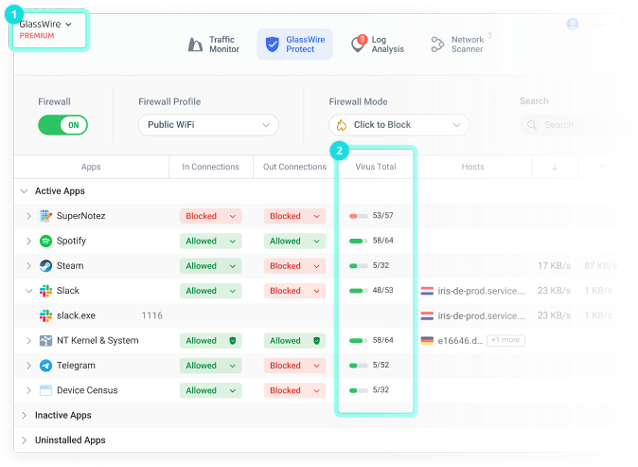Collapse the Active Apps section
Image resolution: width=638 pixels, height=467 pixels.
point(24,191)
